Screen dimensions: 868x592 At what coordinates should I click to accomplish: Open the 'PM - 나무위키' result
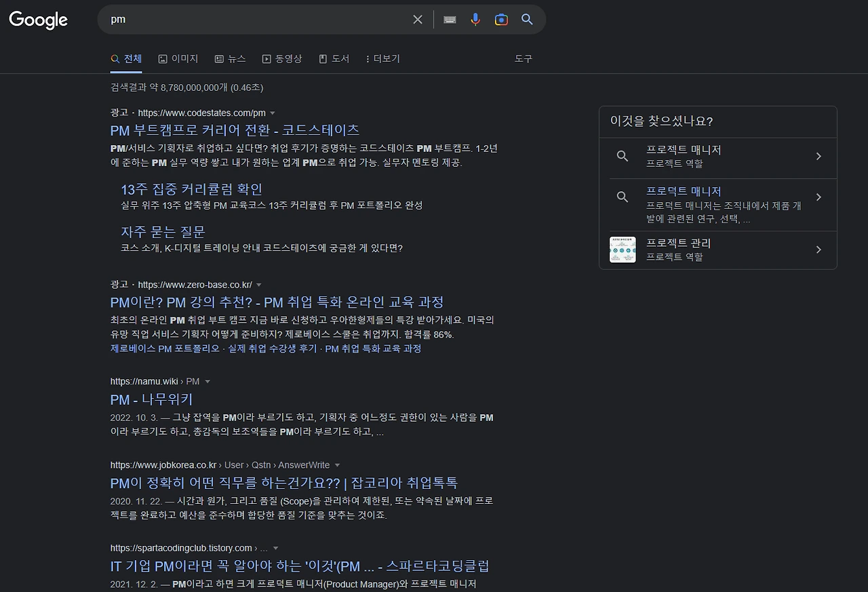click(152, 399)
